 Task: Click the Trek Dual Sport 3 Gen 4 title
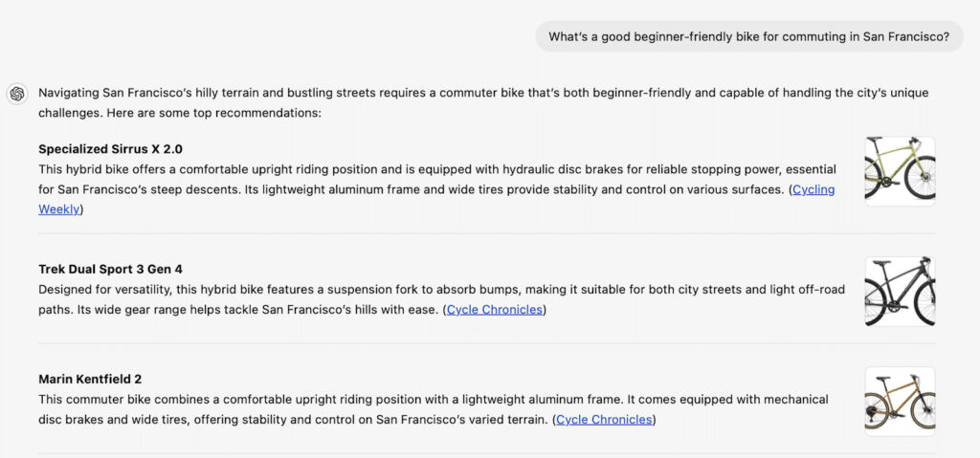(117, 270)
